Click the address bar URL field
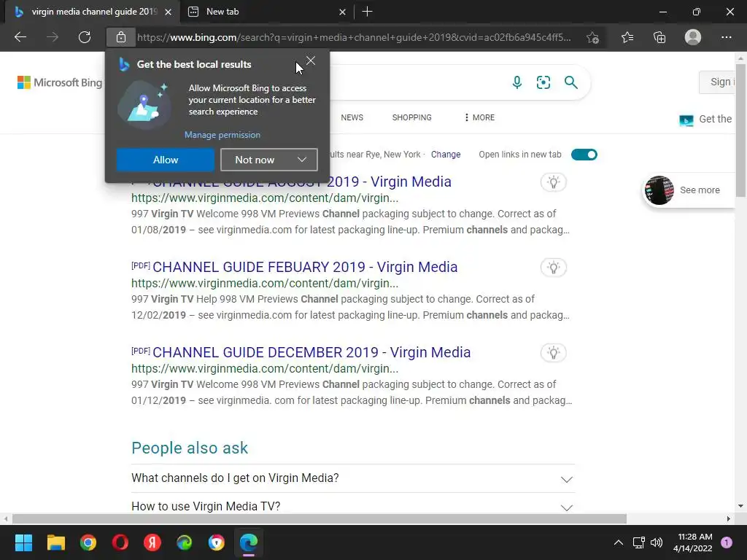The image size is (747, 560). (354, 37)
